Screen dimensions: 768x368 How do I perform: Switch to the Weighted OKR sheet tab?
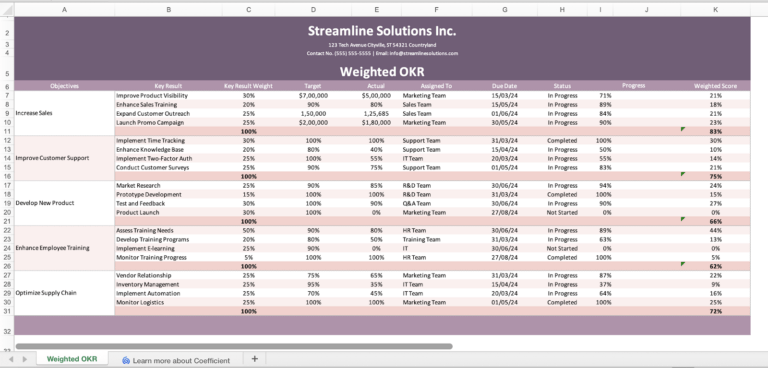(x=72, y=359)
